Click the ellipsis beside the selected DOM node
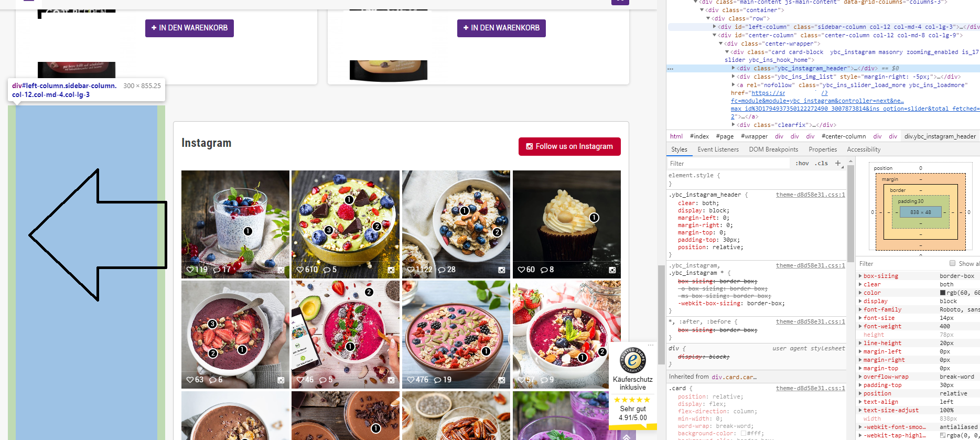The width and height of the screenshot is (980, 440). [x=670, y=69]
